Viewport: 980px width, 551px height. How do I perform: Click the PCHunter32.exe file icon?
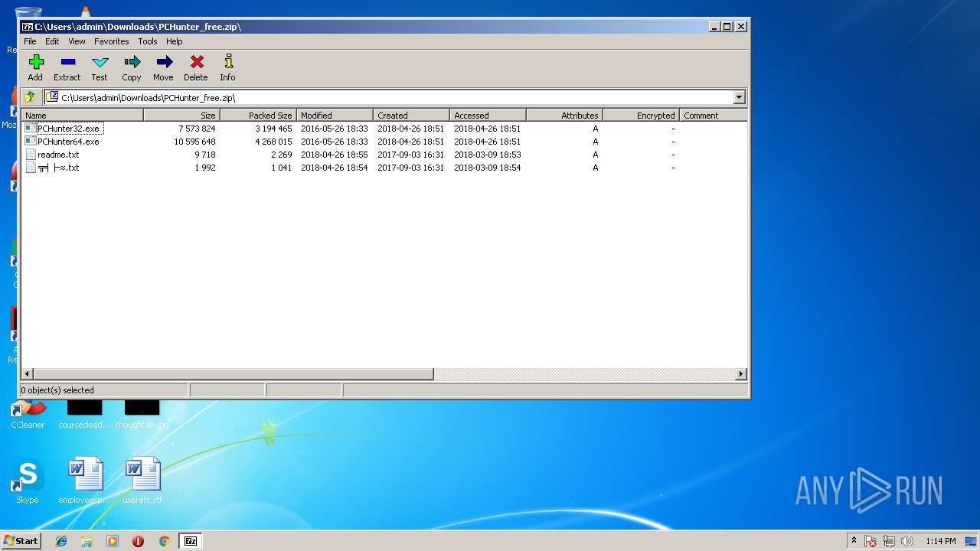click(31, 129)
